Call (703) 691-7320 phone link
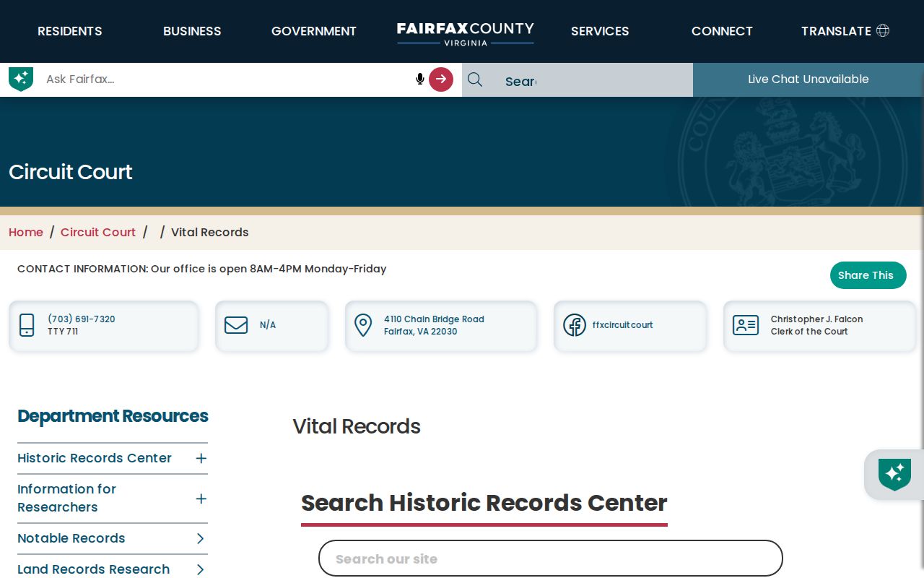The image size is (924, 578). 82,319
